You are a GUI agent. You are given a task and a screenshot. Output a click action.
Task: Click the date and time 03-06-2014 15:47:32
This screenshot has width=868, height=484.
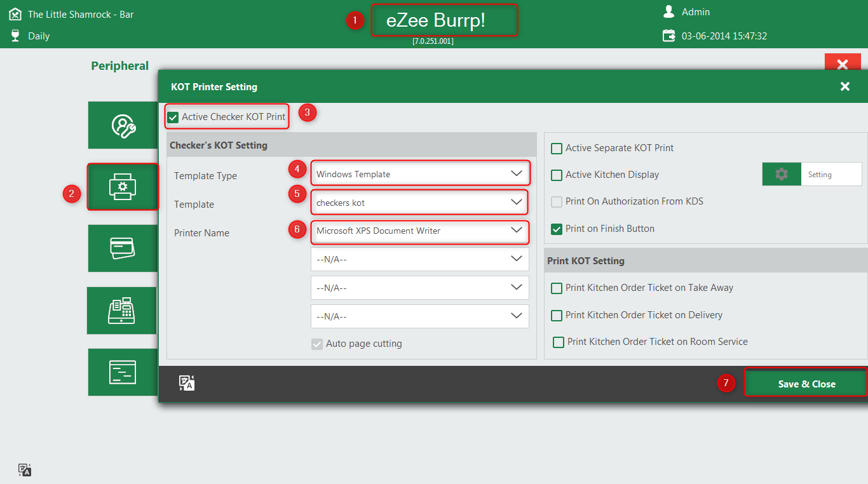coord(724,36)
